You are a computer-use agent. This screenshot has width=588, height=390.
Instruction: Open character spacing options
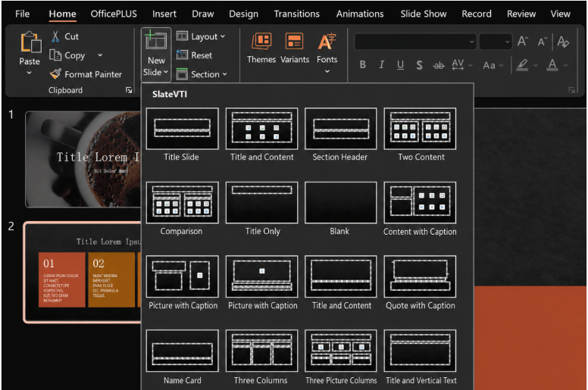click(461, 65)
